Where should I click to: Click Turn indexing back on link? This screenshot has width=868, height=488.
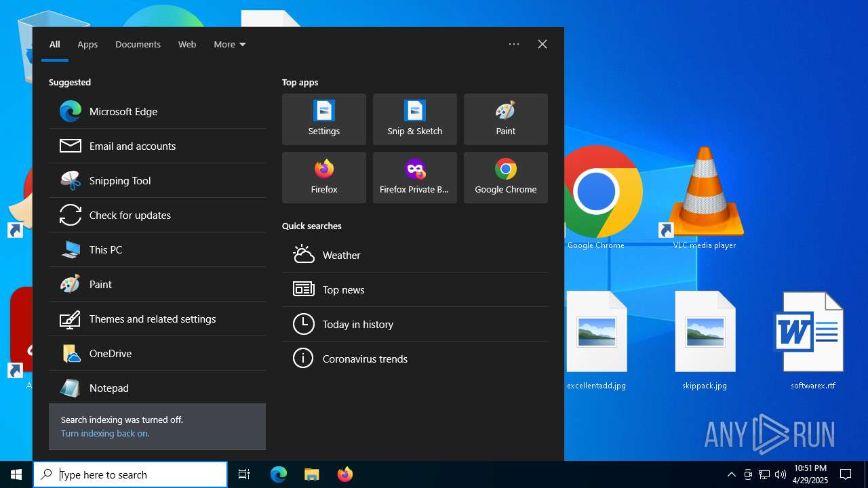105,434
